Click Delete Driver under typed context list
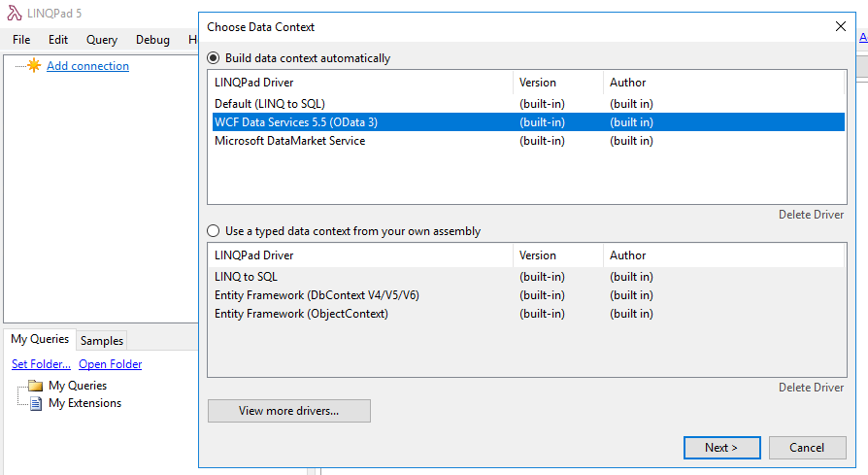 tap(811, 388)
